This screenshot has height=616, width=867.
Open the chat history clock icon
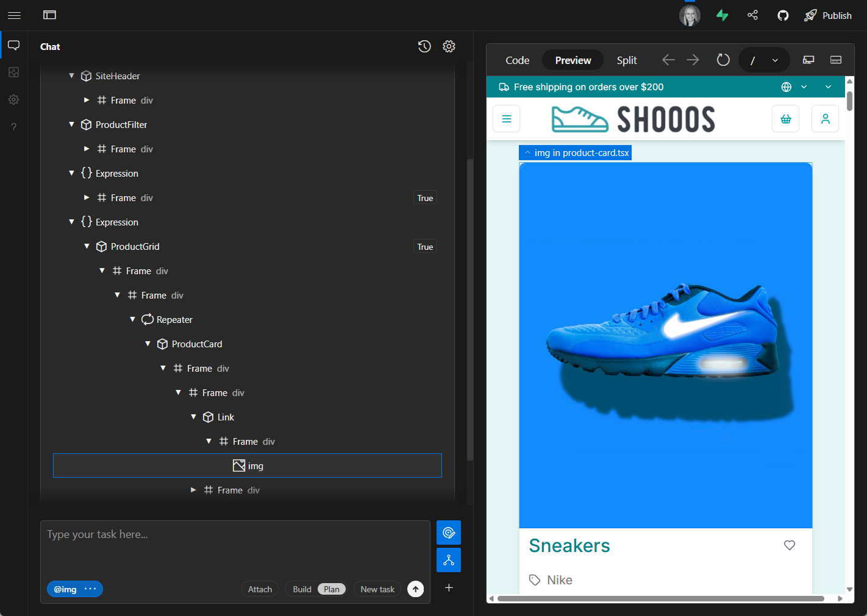point(424,46)
